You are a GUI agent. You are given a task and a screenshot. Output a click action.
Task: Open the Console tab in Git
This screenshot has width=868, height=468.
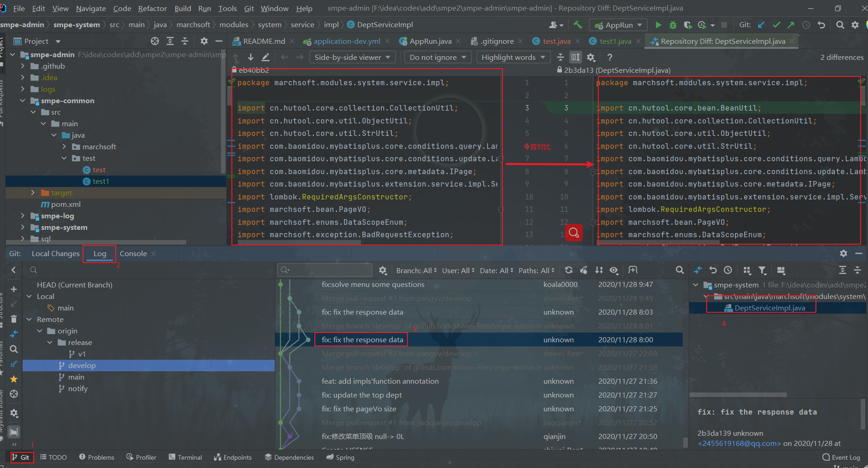[x=133, y=253]
